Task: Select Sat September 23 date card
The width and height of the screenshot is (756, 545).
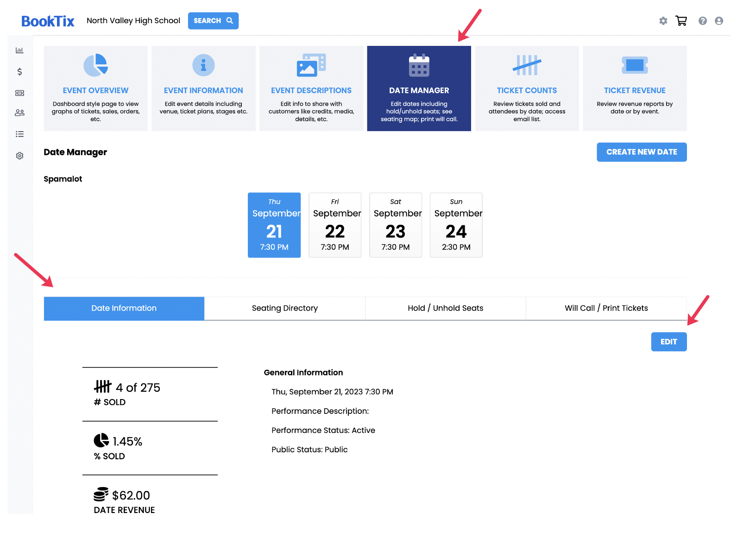Action: (396, 225)
